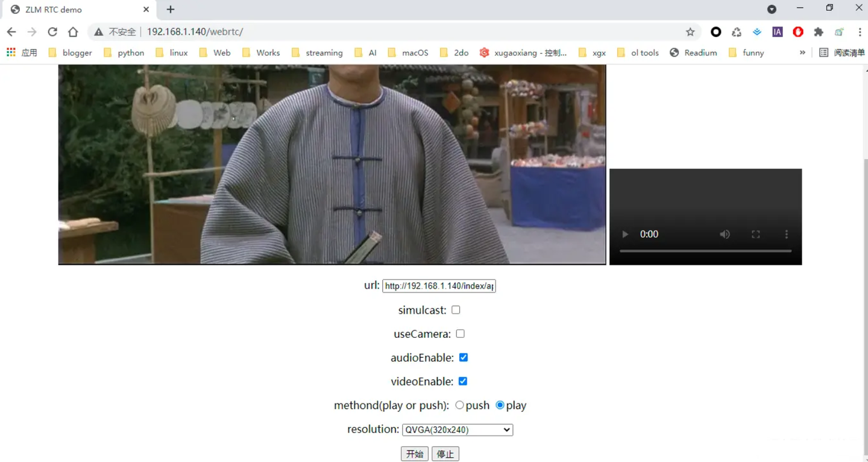The height and width of the screenshot is (462, 868).
Task: Enable the simulcast checkbox
Action: tap(456, 309)
